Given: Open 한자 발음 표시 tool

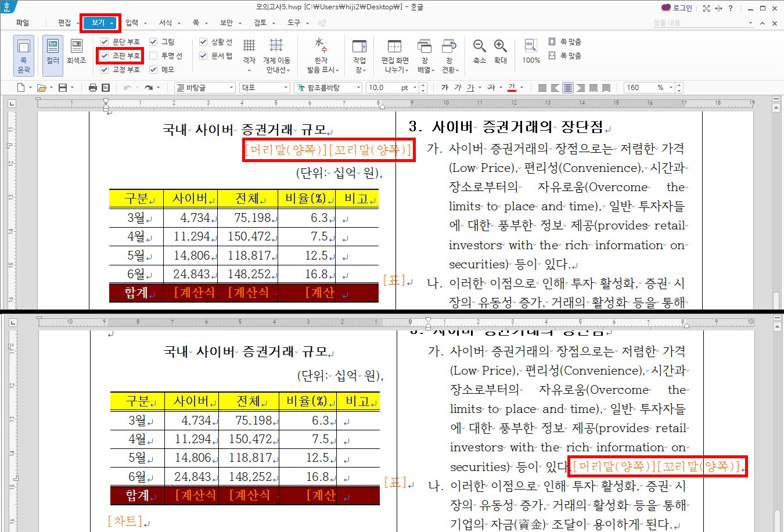Looking at the screenshot, I should tap(322, 56).
